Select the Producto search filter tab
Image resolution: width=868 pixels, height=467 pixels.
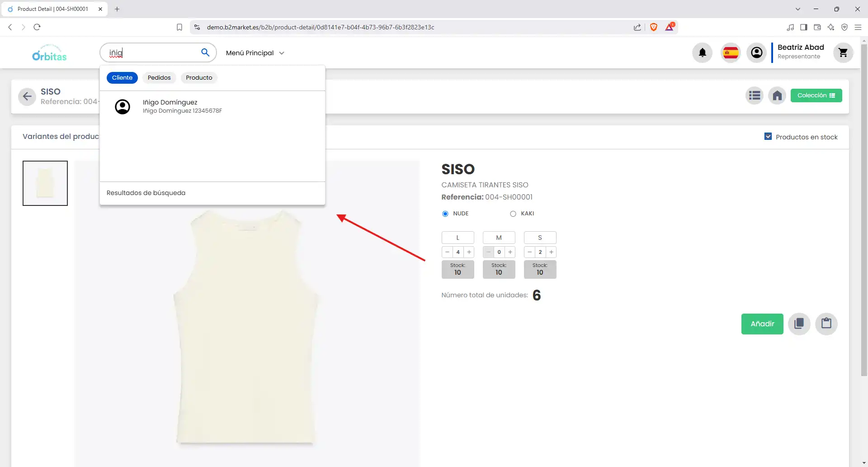pos(199,78)
